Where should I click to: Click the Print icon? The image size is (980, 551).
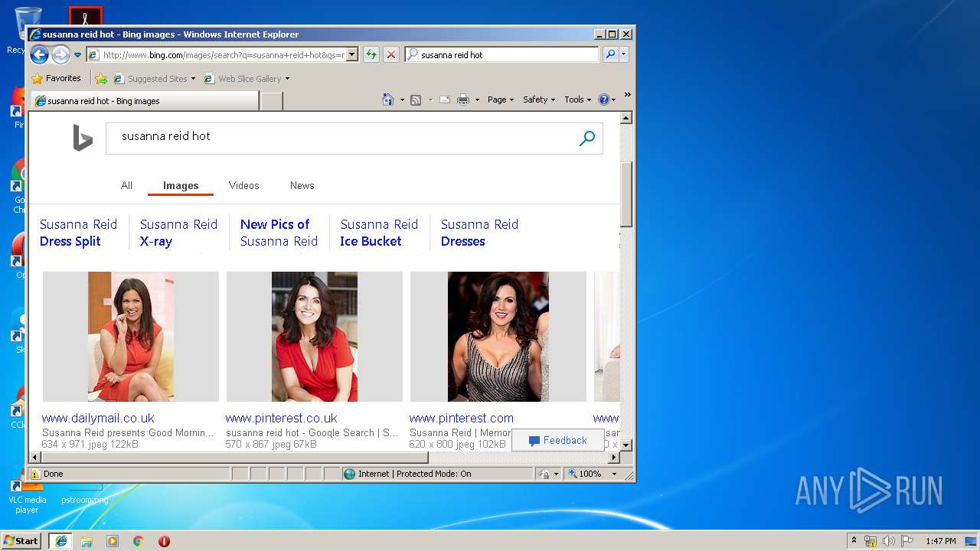463,99
